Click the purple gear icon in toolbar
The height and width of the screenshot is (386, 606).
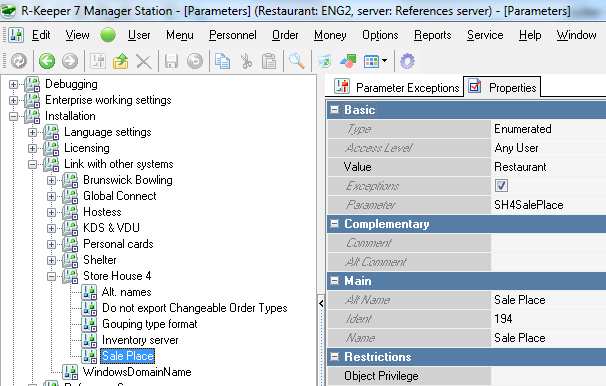[x=407, y=61]
